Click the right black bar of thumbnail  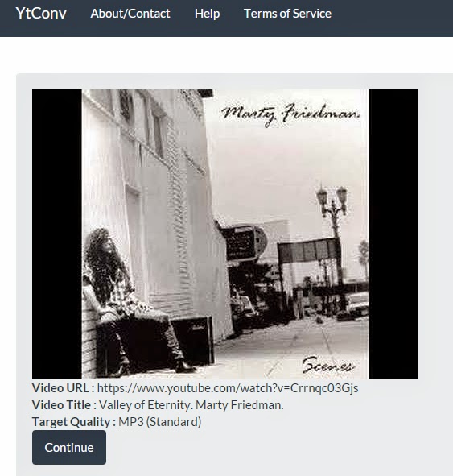[x=393, y=234]
